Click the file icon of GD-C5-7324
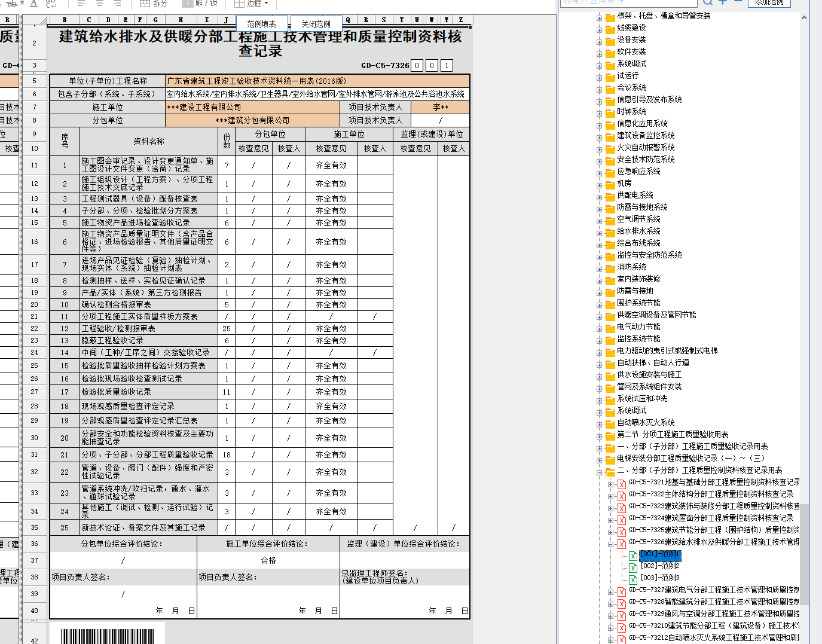The image size is (822, 644). click(622, 519)
